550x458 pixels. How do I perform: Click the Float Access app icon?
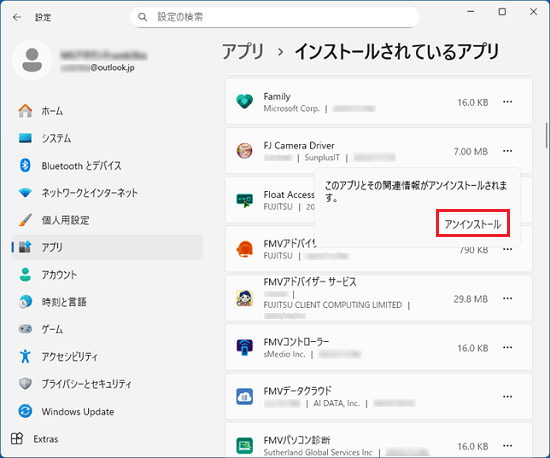coord(244,200)
